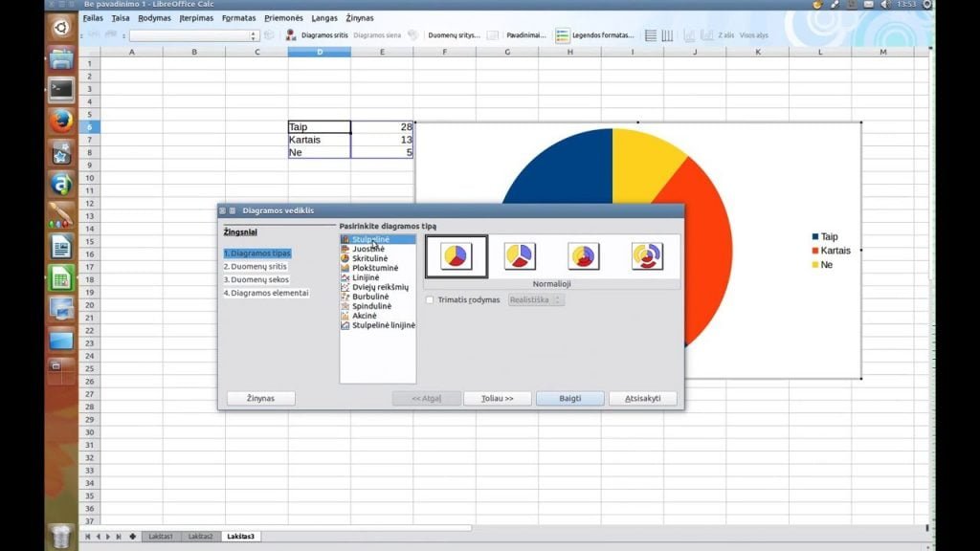Viewport: 980px width, 551px height.
Task: Go to step 1 Diagramos tipas
Action: tap(257, 253)
